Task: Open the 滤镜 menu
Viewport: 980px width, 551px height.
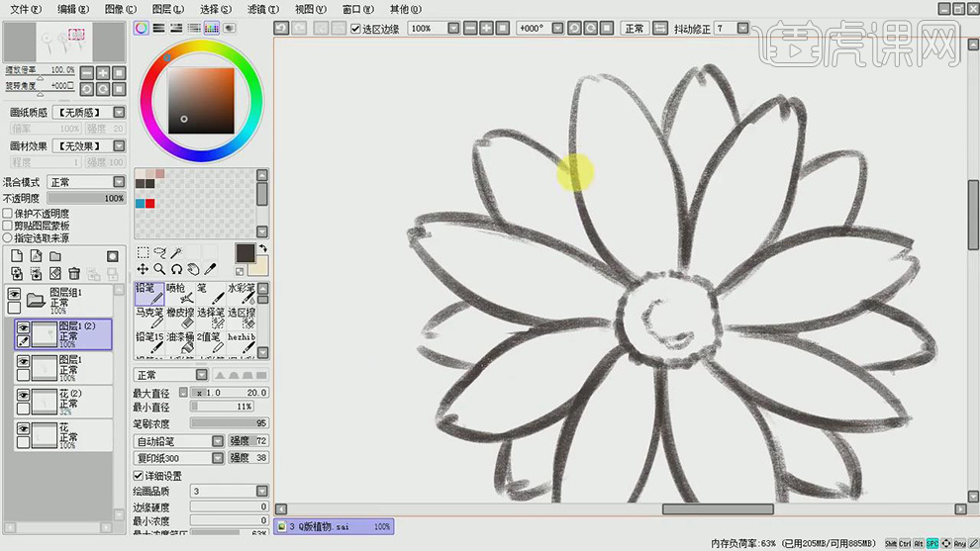Action: tap(260, 9)
